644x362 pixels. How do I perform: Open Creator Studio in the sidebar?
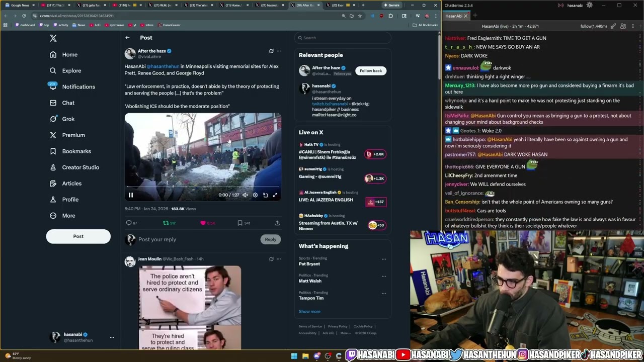74,167
